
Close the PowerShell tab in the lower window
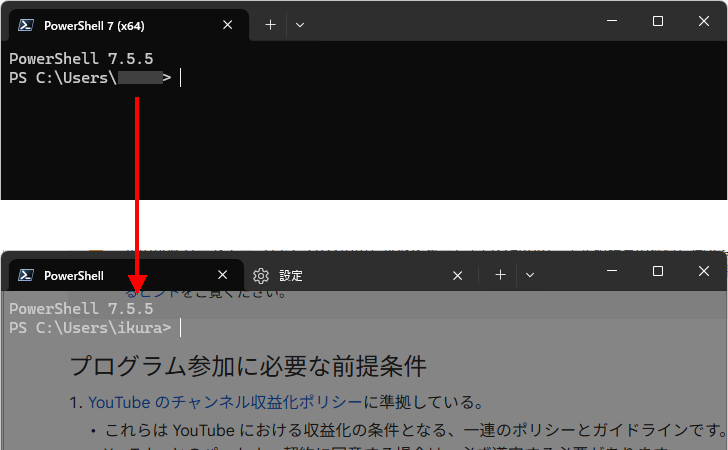pos(223,275)
